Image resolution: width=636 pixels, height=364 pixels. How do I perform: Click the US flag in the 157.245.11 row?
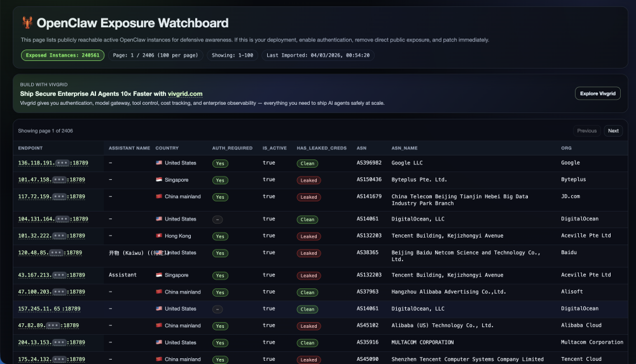[x=159, y=309]
